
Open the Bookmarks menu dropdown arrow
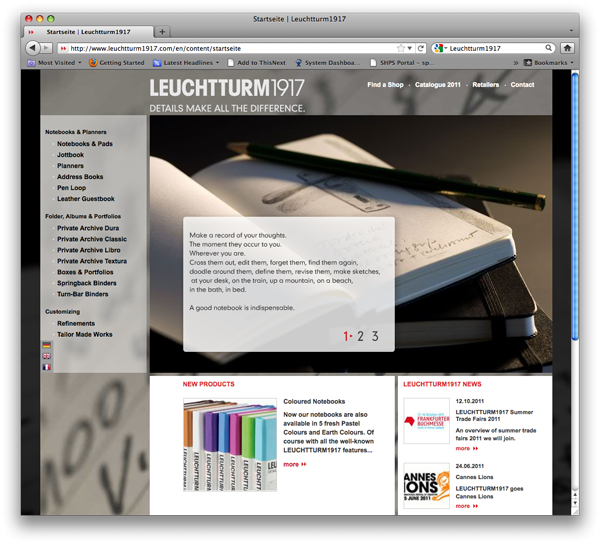click(x=572, y=63)
